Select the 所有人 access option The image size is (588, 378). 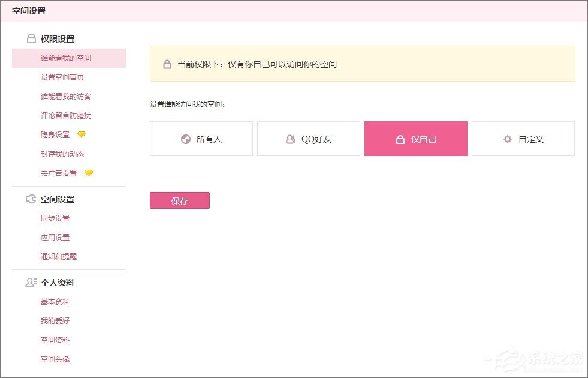point(201,139)
